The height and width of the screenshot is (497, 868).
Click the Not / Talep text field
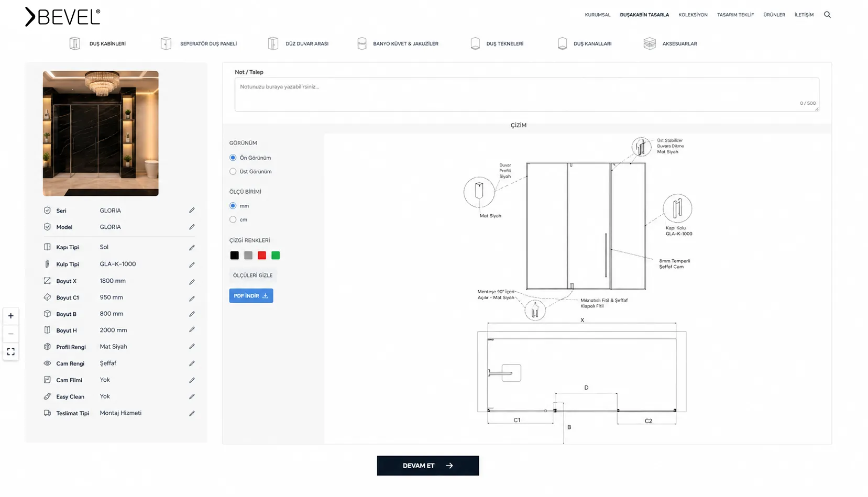pos(526,94)
